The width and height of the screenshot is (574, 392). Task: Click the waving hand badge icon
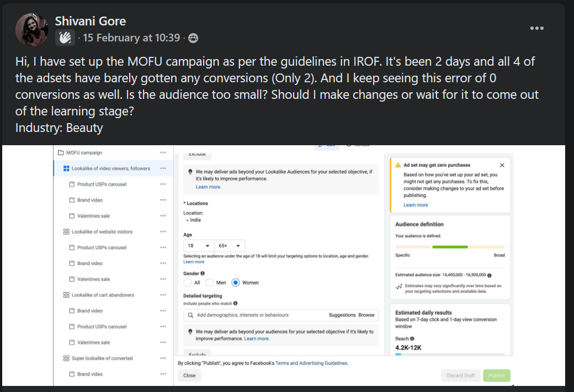click(65, 38)
